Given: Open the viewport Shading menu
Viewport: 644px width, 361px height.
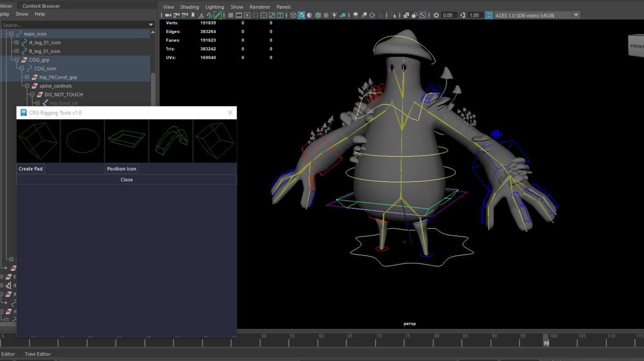Looking at the screenshot, I should point(190,7).
